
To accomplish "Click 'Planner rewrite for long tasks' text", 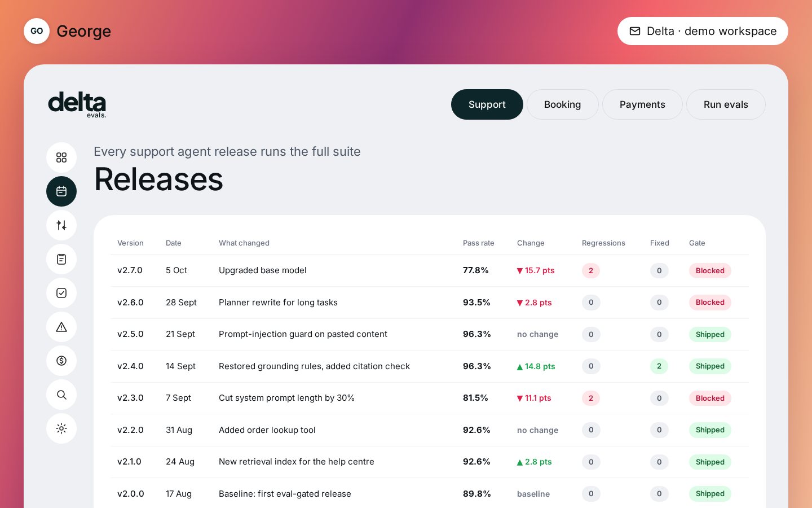I will coord(278,303).
